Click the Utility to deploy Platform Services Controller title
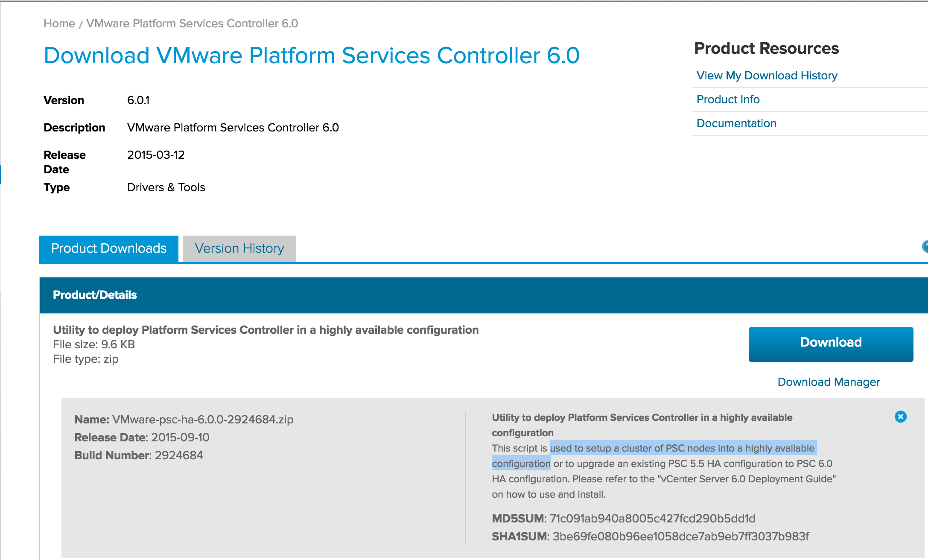 [x=266, y=330]
